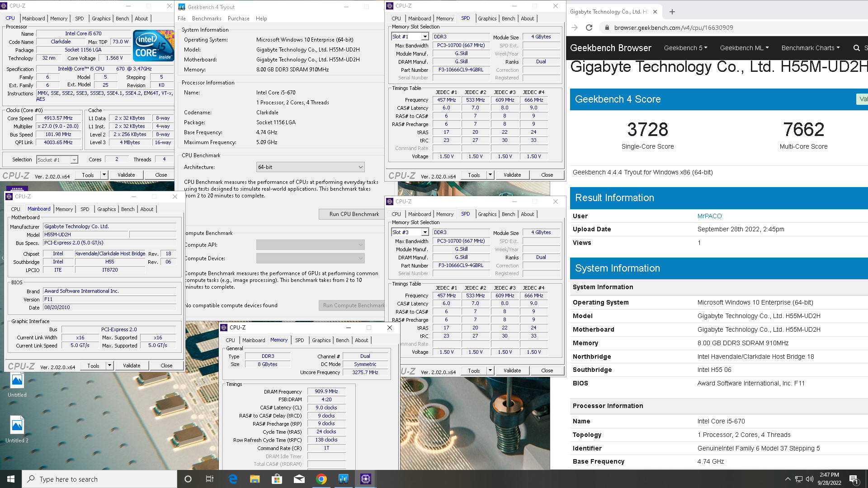Click the 4913.57 MHz Core Speed value
The width and height of the screenshot is (868, 488).
(58, 118)
